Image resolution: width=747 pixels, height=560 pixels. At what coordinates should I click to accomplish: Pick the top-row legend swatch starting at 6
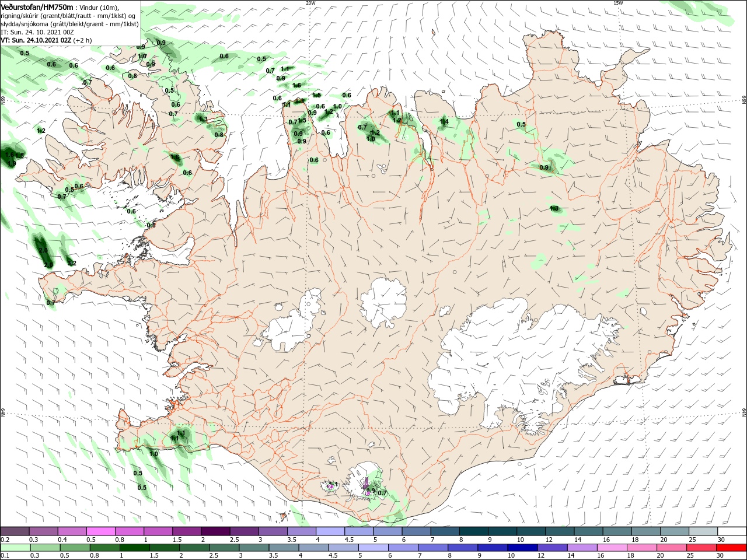point(417,531)
